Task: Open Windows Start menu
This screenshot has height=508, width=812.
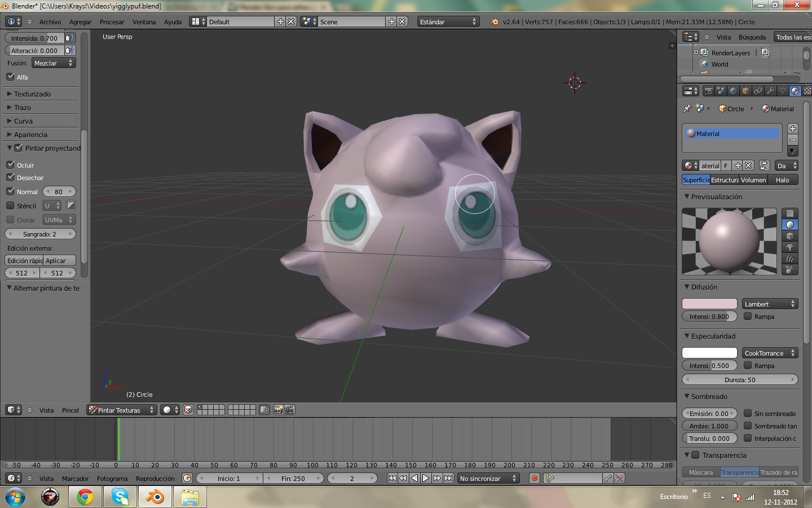Action: [x=15, y=497]
